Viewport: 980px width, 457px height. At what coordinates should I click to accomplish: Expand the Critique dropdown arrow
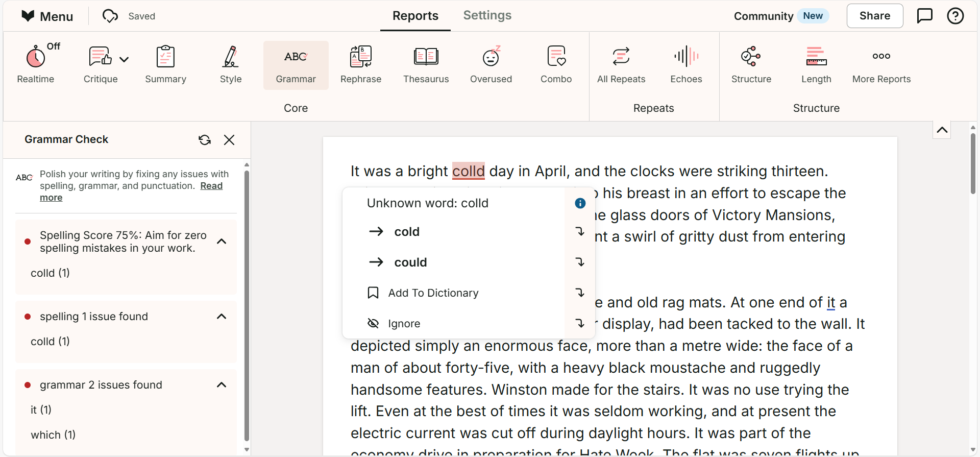pos(124,59)
